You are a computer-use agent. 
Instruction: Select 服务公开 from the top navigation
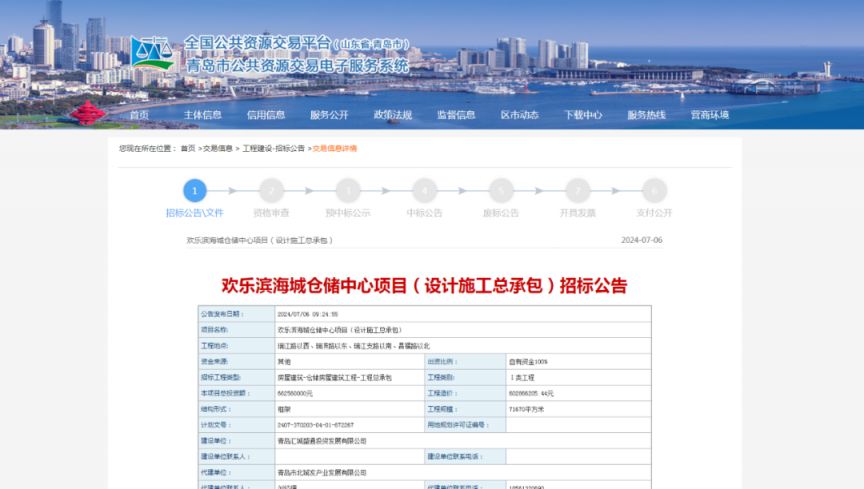click(329, 115)
